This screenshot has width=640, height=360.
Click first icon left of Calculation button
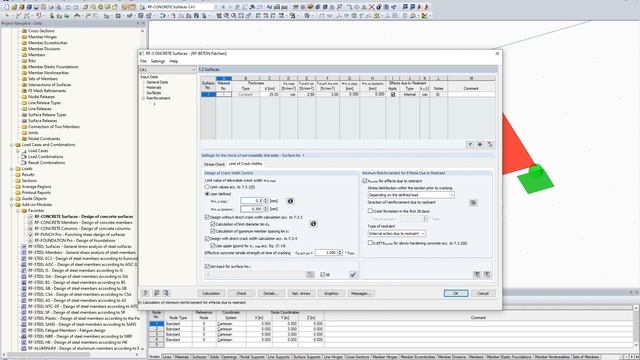tap(146, 293)
